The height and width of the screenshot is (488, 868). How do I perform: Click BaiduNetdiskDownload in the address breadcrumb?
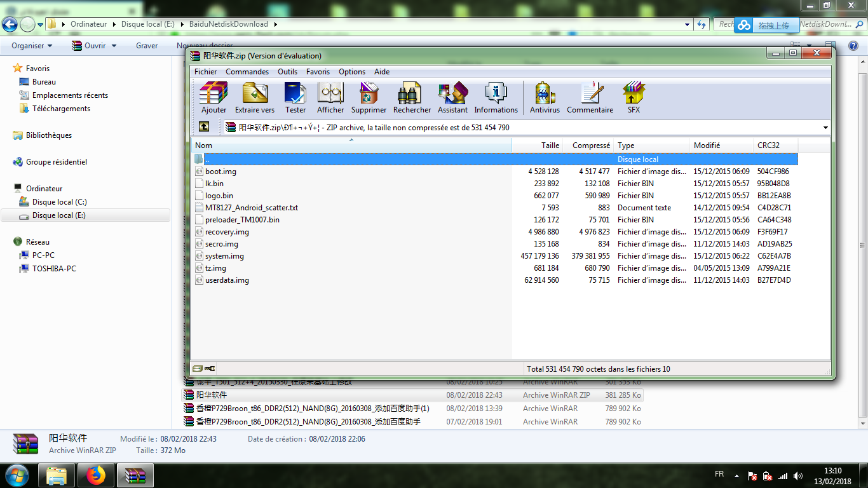(228, 24)
